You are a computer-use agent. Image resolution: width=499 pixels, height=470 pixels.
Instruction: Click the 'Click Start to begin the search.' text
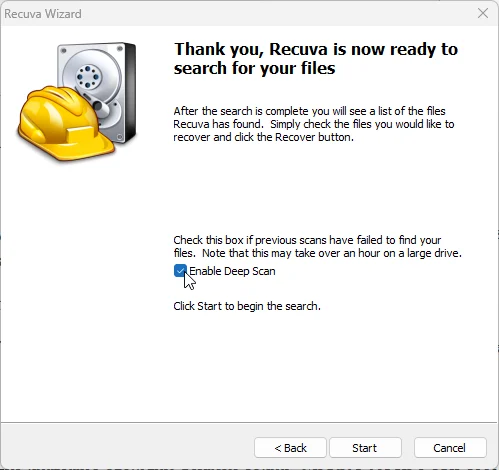click(247, 306)
